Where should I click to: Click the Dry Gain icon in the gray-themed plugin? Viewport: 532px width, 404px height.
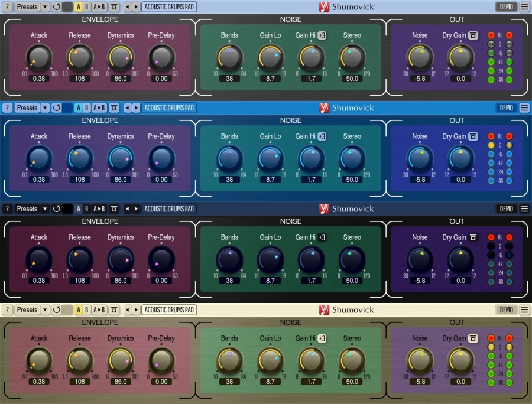(473, 35)
